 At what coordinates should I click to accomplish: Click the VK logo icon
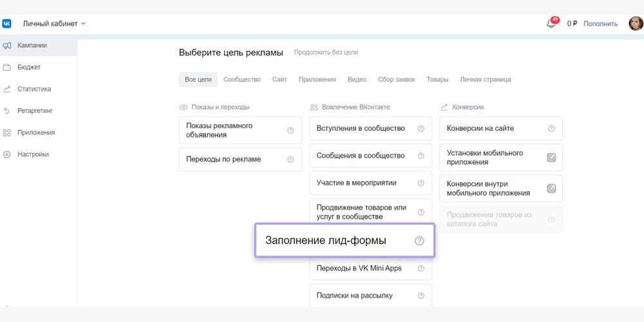pyautogui.click(x=6, y=24)
